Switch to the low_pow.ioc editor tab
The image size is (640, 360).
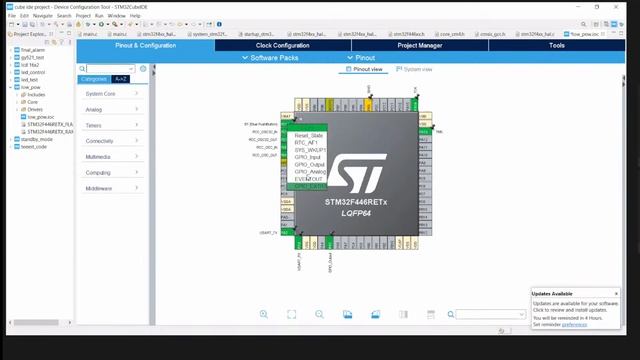tap(584, 34)
